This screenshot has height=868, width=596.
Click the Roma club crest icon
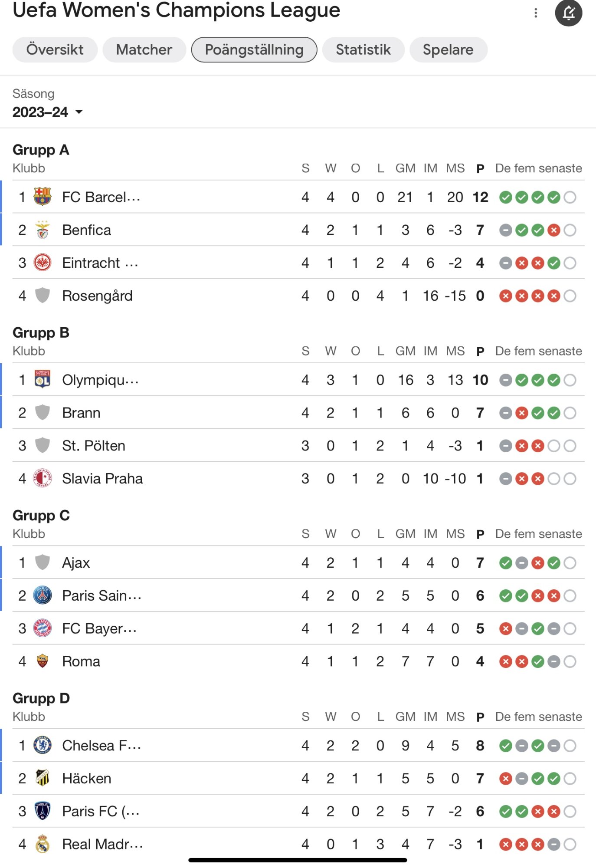click(43, 661)
